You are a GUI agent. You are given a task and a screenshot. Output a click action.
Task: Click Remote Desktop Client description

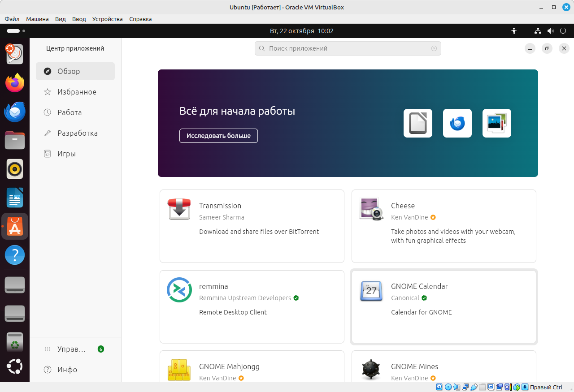pyautogui.click(x=233, y=312)
